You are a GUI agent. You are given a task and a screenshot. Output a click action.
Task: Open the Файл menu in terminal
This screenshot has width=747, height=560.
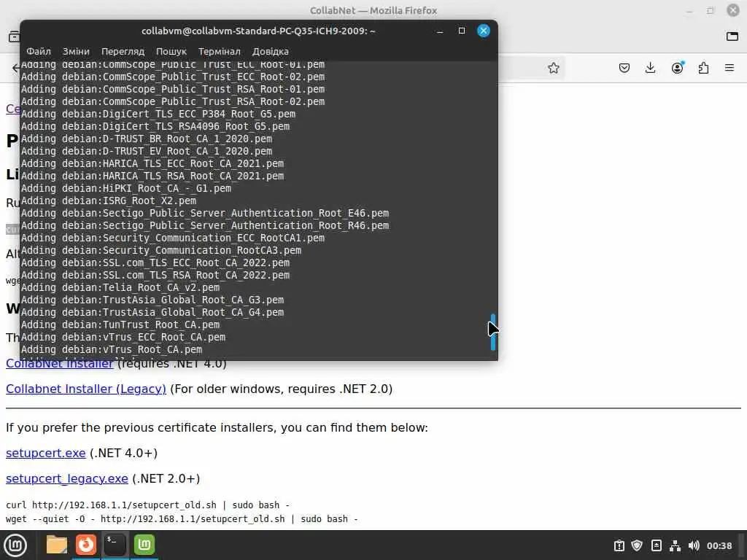pos(39,52)
